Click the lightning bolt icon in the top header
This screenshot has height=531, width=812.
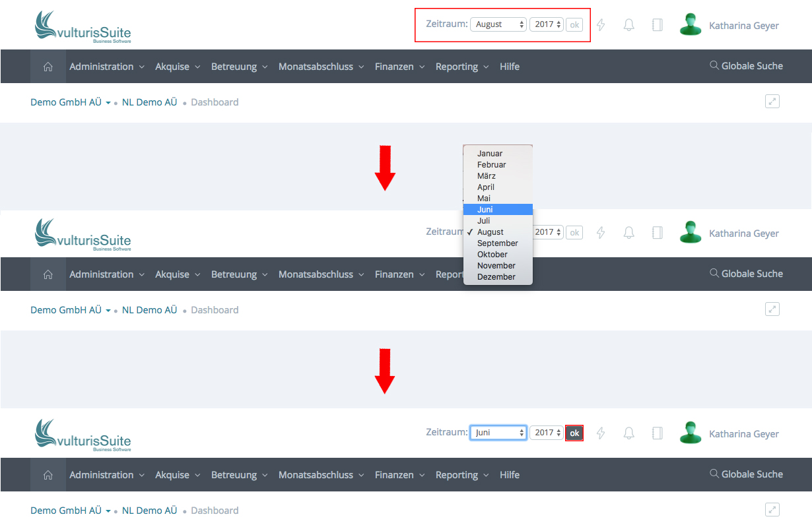(x=601, y=25)
